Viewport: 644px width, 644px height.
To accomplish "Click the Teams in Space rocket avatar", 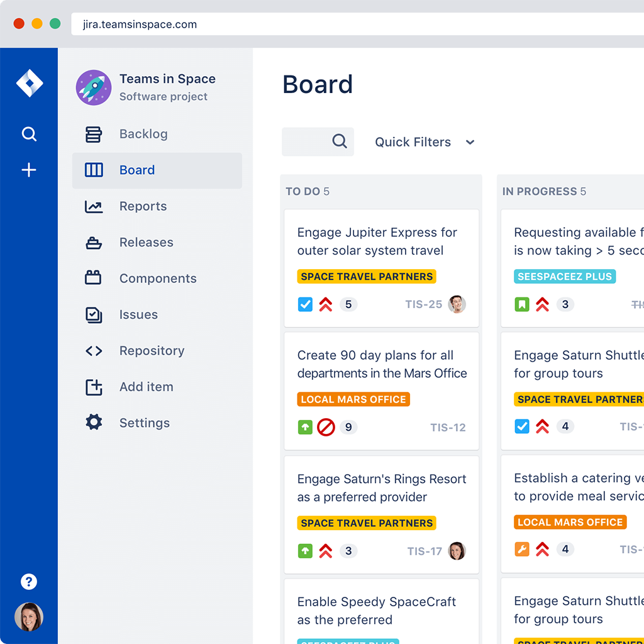I will tap(94, 87).
